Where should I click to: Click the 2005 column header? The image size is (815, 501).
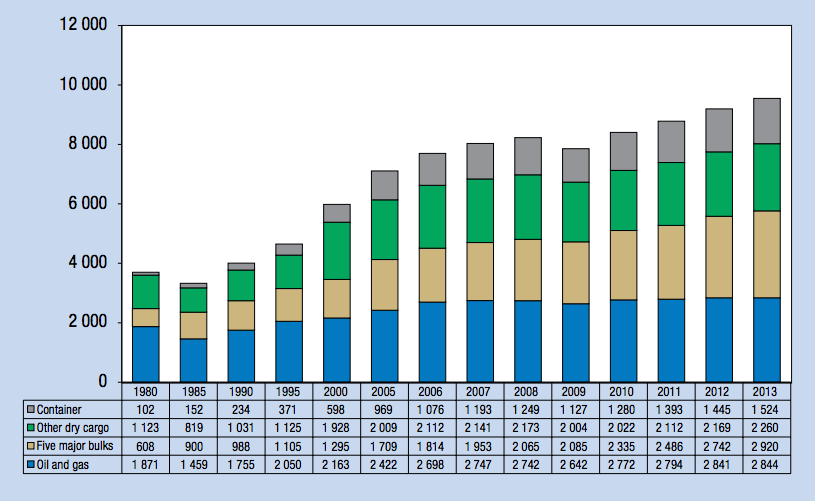click(x=384, y=392)
